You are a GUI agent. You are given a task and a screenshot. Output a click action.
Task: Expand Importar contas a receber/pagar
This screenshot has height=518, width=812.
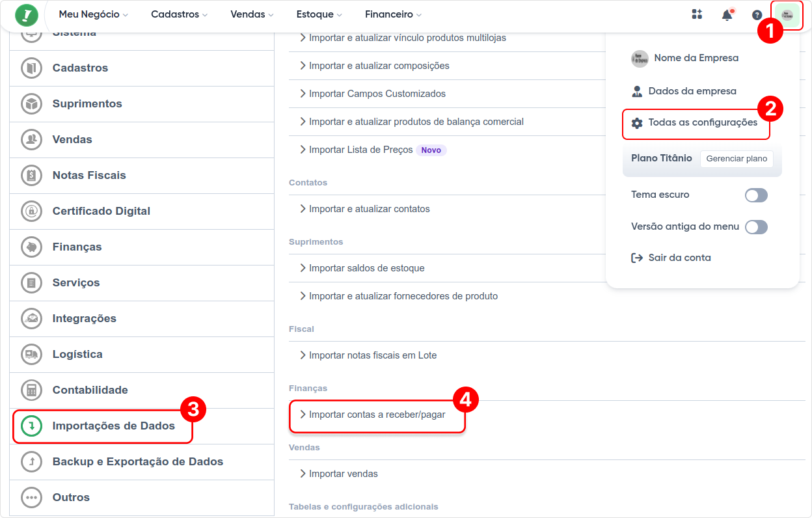372,415
